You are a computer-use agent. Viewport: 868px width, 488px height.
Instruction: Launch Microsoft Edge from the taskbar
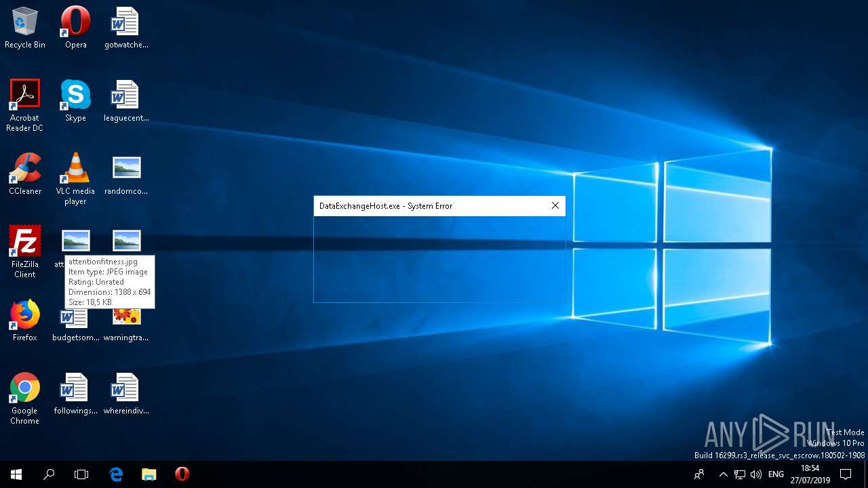pyautogui.click(x=116, y=474)
